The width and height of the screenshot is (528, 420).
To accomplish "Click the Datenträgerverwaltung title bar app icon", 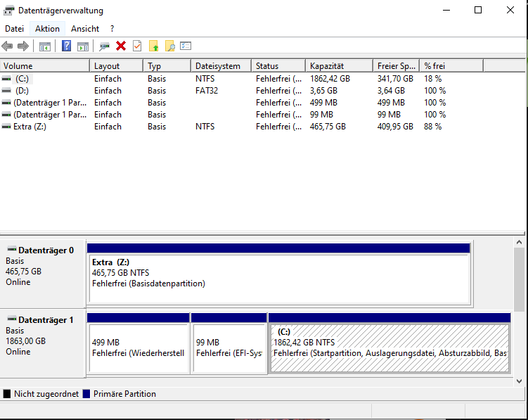I will click(8, 11).
